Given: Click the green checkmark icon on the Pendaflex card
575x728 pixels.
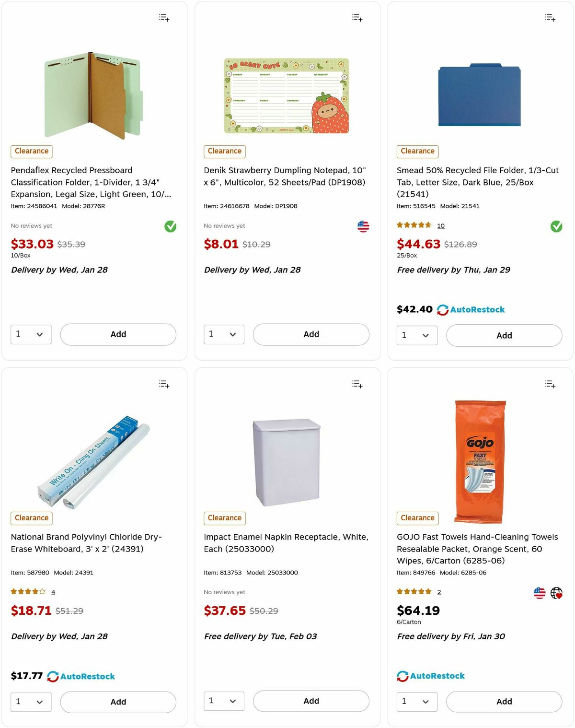Looking at the screenshot, I should [x=171, y=226].
